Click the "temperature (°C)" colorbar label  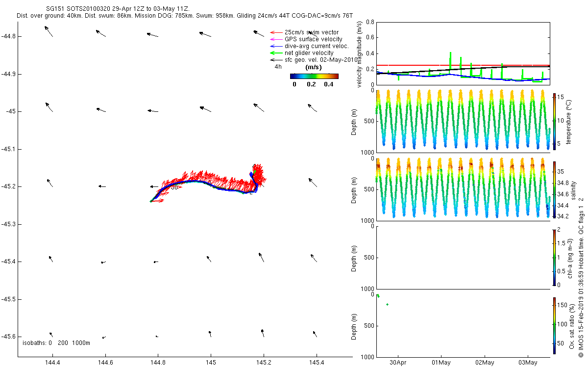[569, 121]
